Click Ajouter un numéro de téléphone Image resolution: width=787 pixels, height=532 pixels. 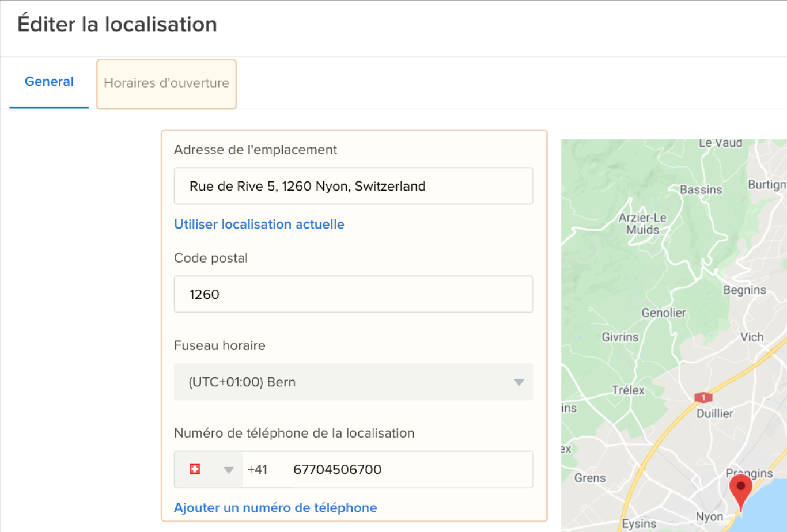coord(275,507)
